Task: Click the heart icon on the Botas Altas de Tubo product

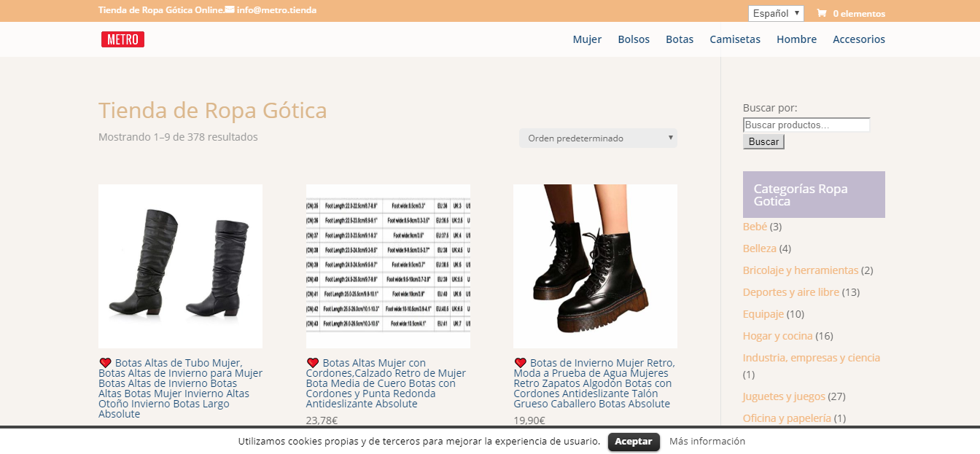Action: (105, 361)
